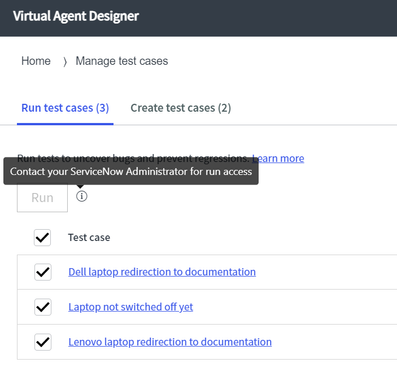Uncheck Lenovo laptop redirection to documentation checkbox
This screenshot has width=397, height=390.
43,342
